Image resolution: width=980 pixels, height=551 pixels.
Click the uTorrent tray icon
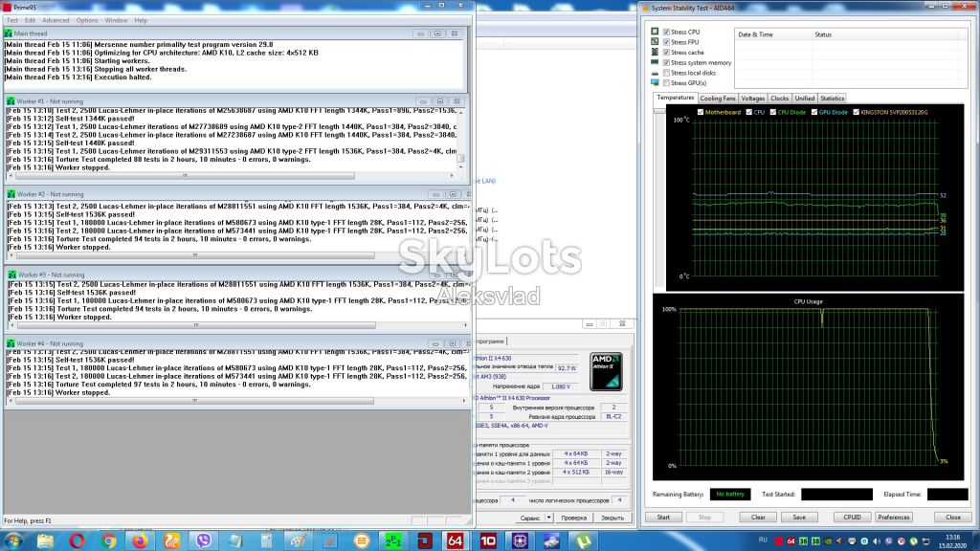913,541
